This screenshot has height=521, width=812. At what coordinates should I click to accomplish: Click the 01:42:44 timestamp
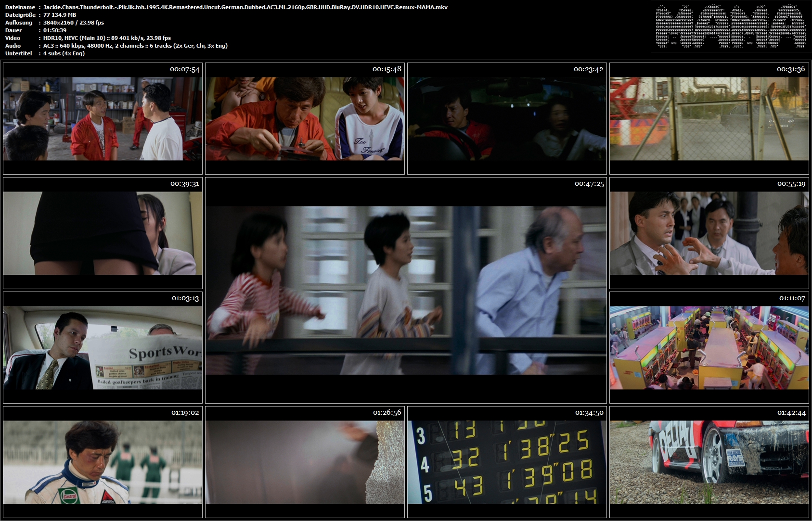point(791,413)
